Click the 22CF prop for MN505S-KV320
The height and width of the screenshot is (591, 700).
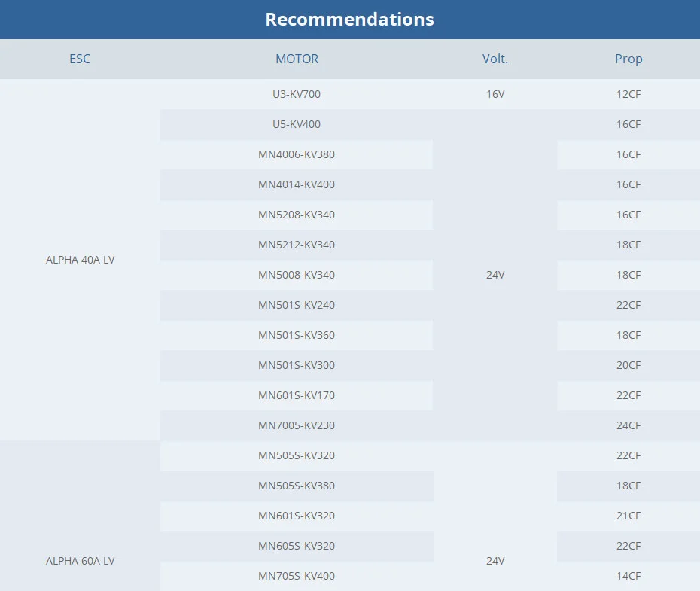pyautogui.click(x=628, y=455)
